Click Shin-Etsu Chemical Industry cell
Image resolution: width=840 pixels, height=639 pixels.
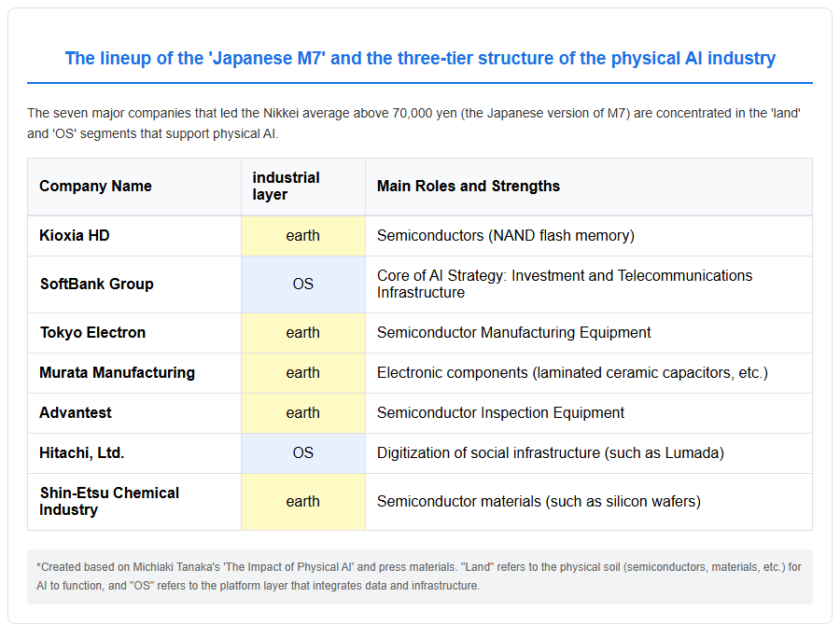(133, 502)
